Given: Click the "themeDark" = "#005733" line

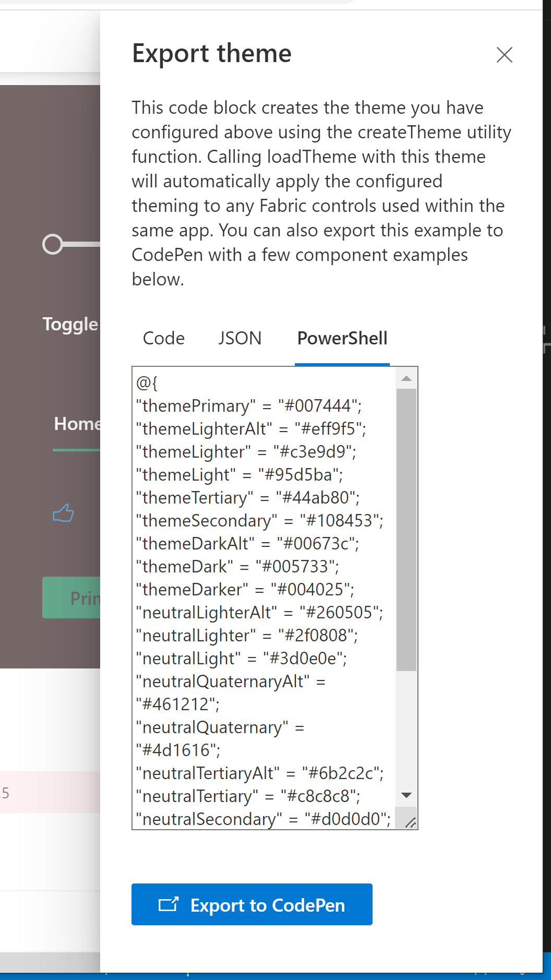Looking at the screenshot, I should [238, 567].
